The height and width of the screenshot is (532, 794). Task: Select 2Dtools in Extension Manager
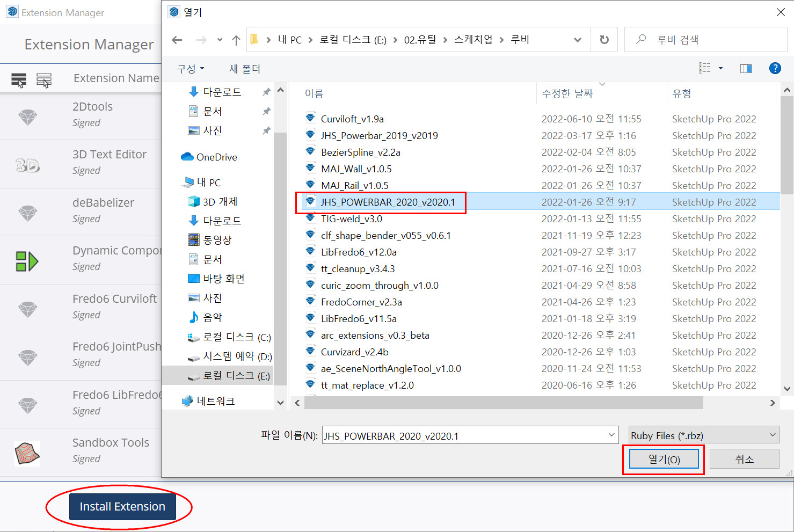(x=81, y=116)
